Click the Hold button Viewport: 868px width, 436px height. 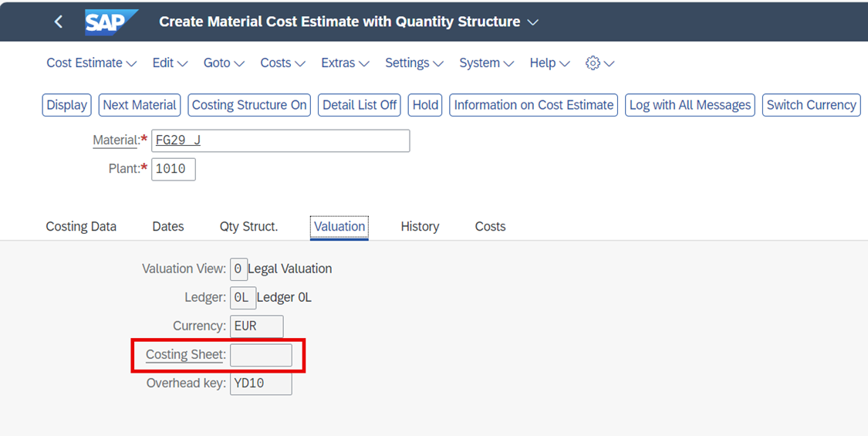coord(425,105)
